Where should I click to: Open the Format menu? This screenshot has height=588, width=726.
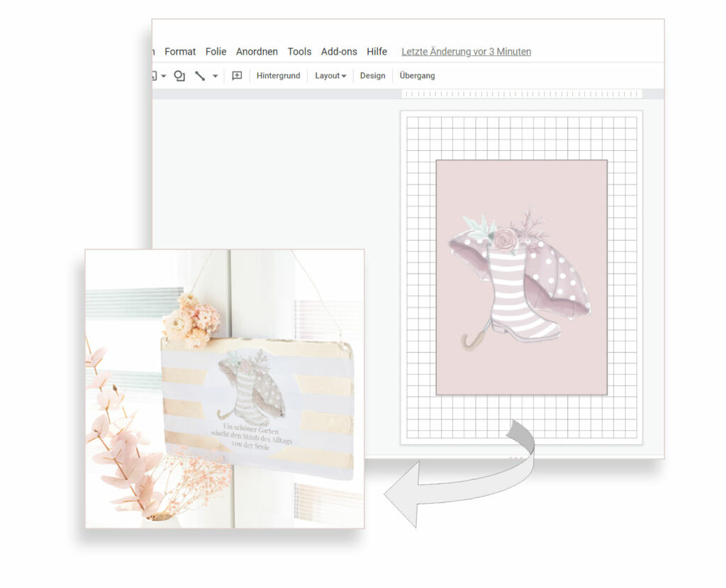pyautogui.click(x=180, y=52)
